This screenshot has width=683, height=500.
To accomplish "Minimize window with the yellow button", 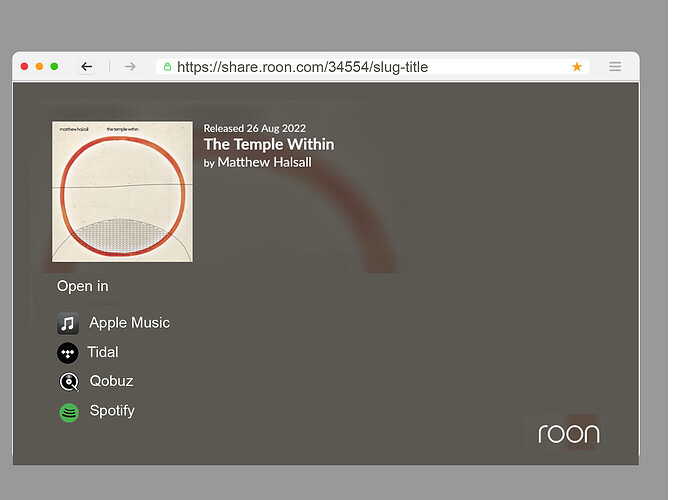I will (x=39, y=66).
